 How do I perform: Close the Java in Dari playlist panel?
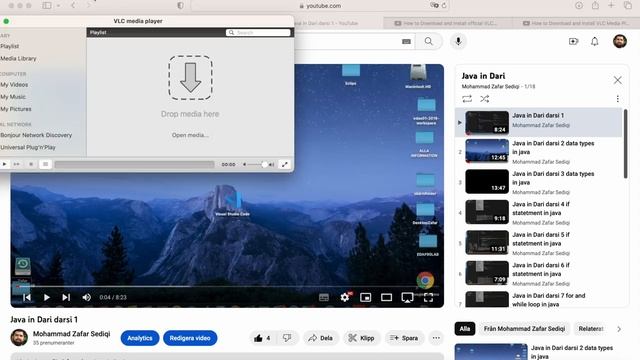point(618,80)
